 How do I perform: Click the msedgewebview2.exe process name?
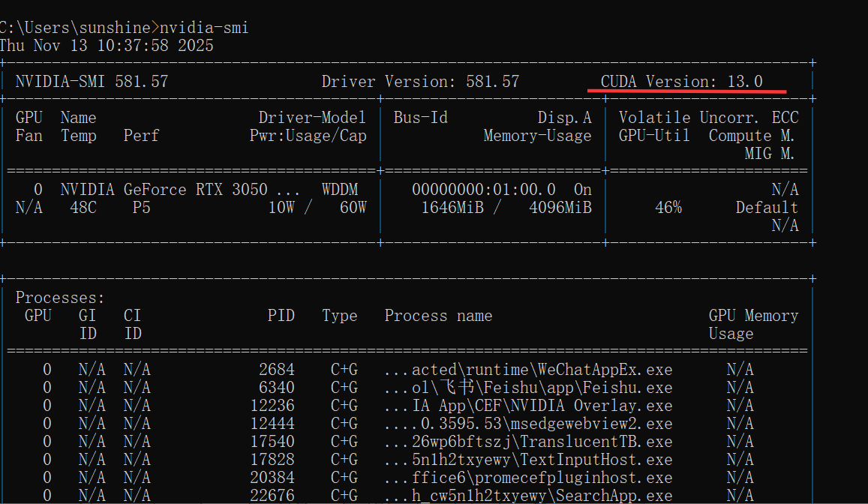pyautogui.click(x=591, y=424)
